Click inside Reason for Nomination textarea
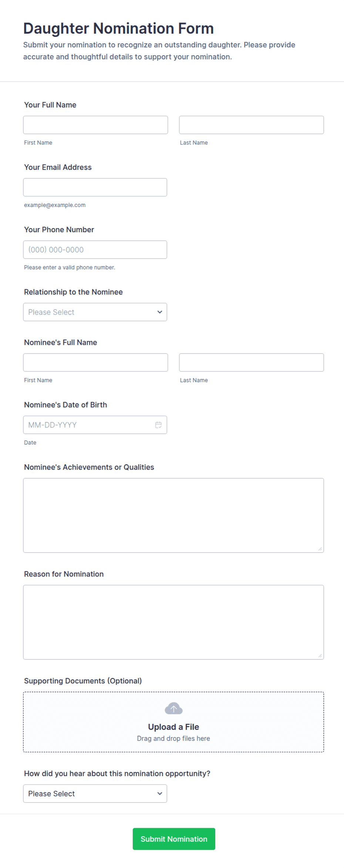Image resolution: width=344 pixels, height=868 pixels. coord(173,622)
